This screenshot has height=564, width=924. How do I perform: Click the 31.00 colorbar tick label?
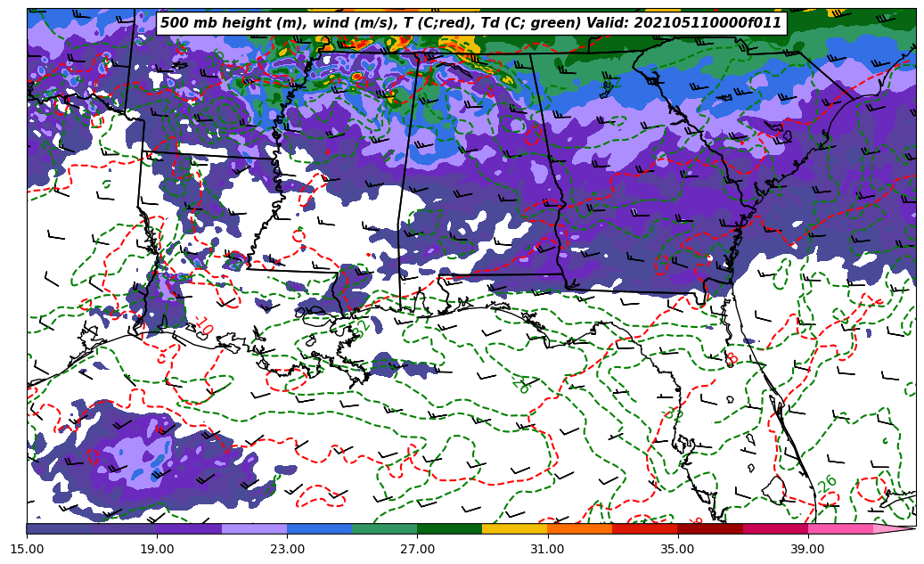547,550
